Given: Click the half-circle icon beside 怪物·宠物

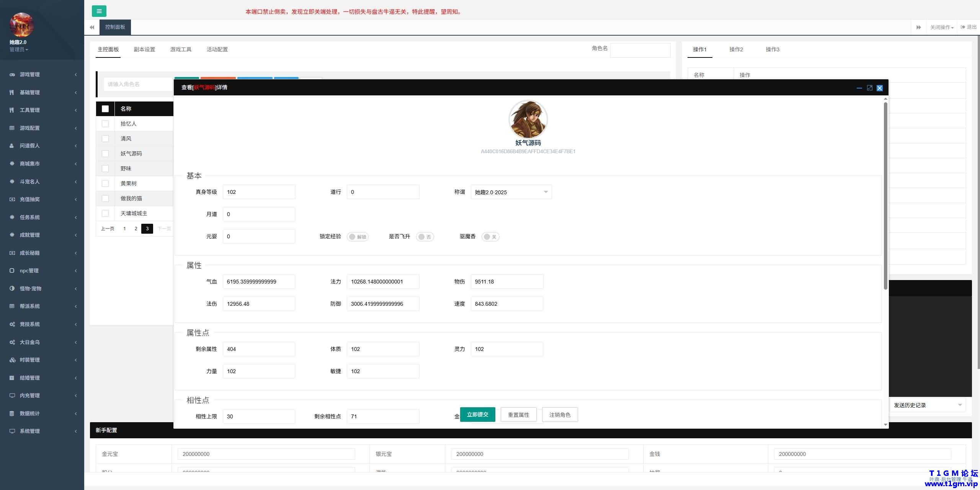Looking at the screenshot, I should tap(12, 288).
